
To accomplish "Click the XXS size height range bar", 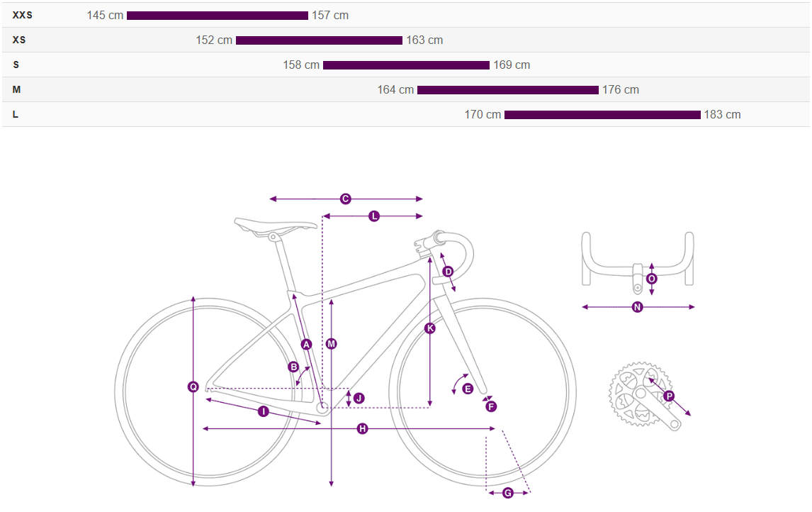I will coord(218,16).
